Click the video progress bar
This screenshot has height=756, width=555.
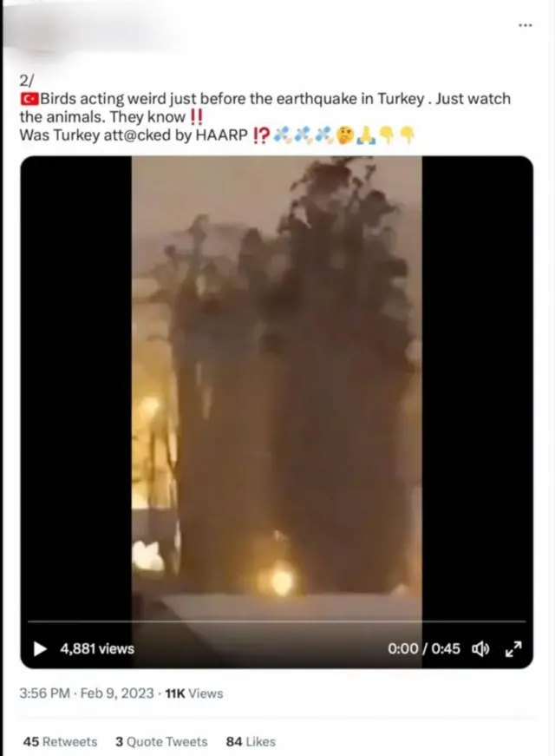coord(277,621)
